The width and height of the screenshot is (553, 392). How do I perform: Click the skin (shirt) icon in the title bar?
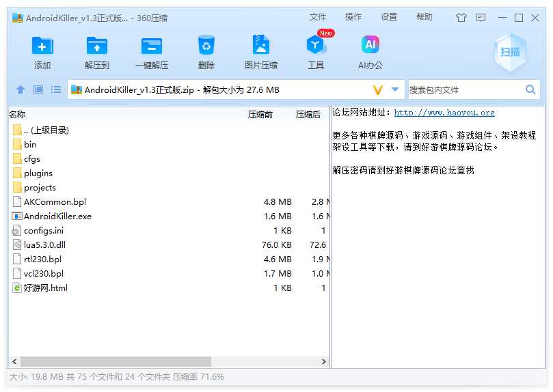[x=461, y=18]
